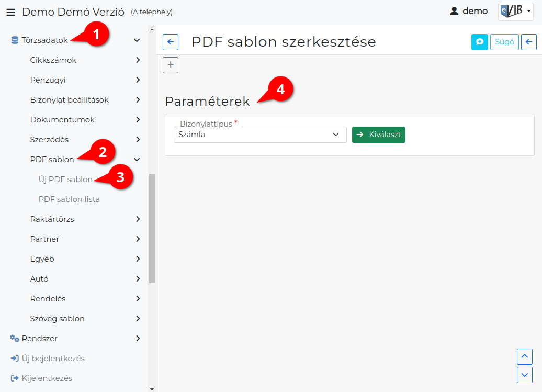The image size is (542, 392).
Task: Open the Szerződés menu item
Action: pyautogui.click(x=49, y=140)
